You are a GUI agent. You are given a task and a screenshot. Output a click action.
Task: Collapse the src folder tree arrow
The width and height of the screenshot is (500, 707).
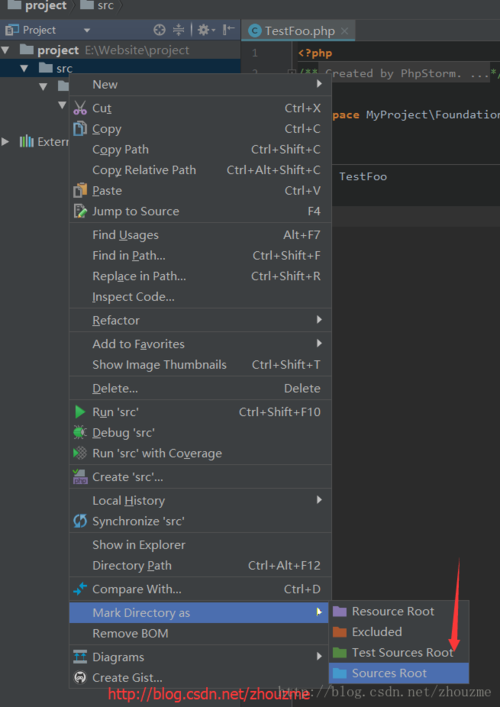[x=24, y=69]
